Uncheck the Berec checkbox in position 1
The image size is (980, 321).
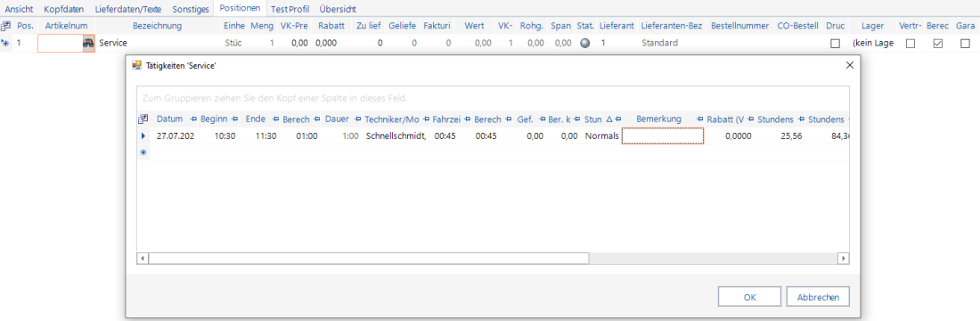tap(938, 44)
